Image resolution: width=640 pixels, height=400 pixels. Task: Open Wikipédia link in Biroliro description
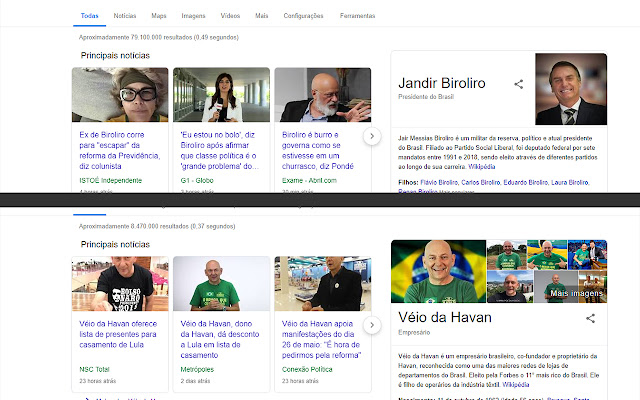point(482,167)
